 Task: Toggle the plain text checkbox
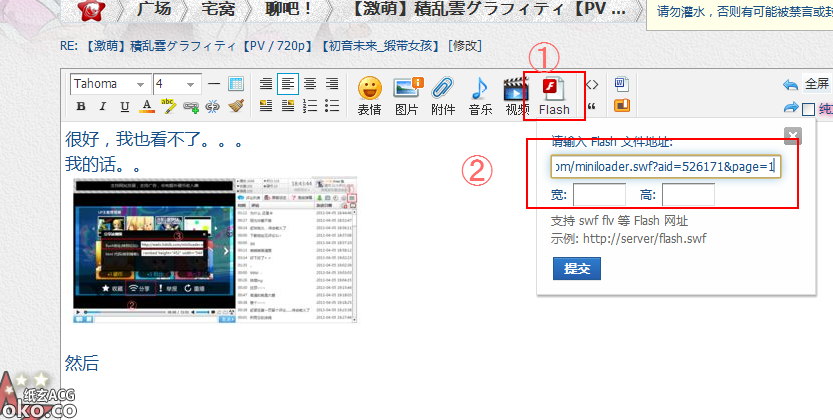pyautogui.click(x=808, y=109)
